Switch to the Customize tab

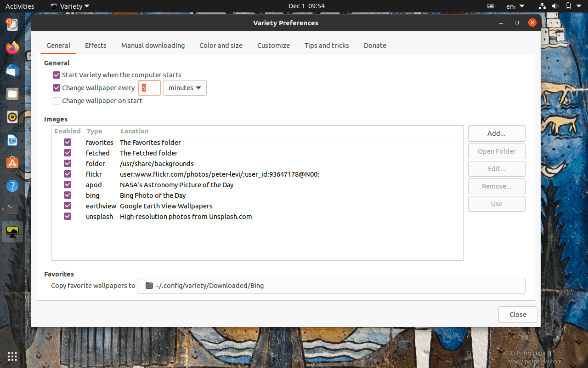(x=273, y=46)
